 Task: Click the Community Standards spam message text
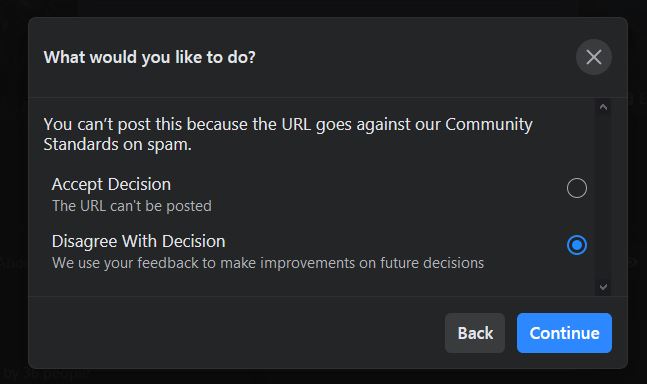point(288,134)
